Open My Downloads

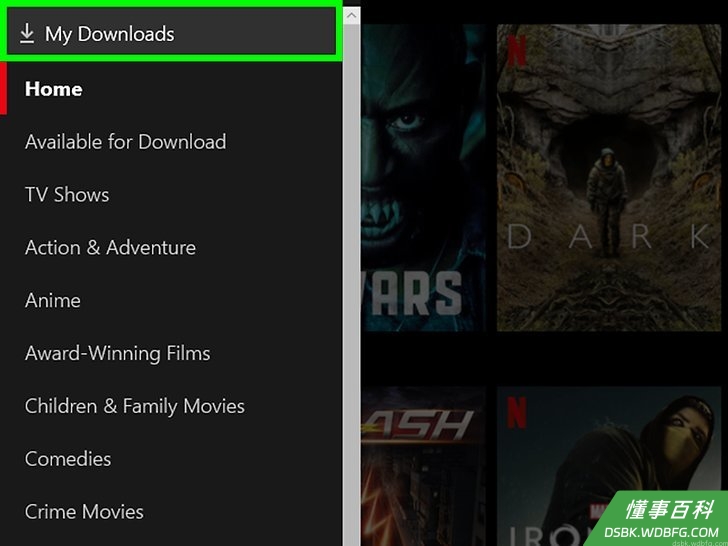coord(171,32)
